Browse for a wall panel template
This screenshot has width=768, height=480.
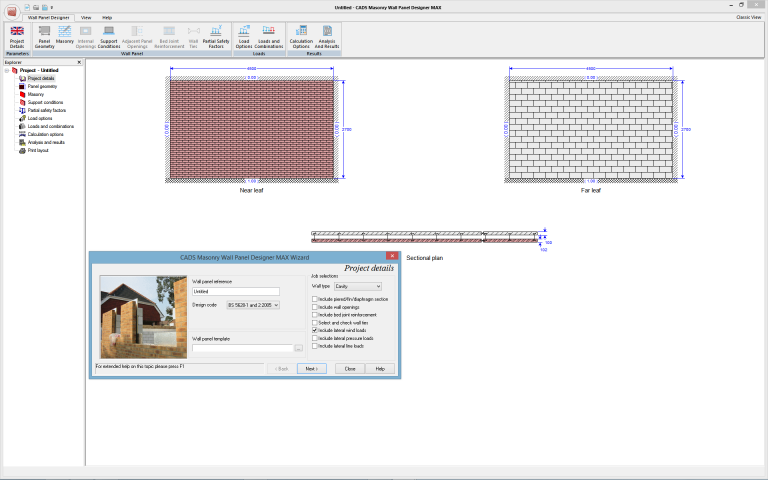298,348
